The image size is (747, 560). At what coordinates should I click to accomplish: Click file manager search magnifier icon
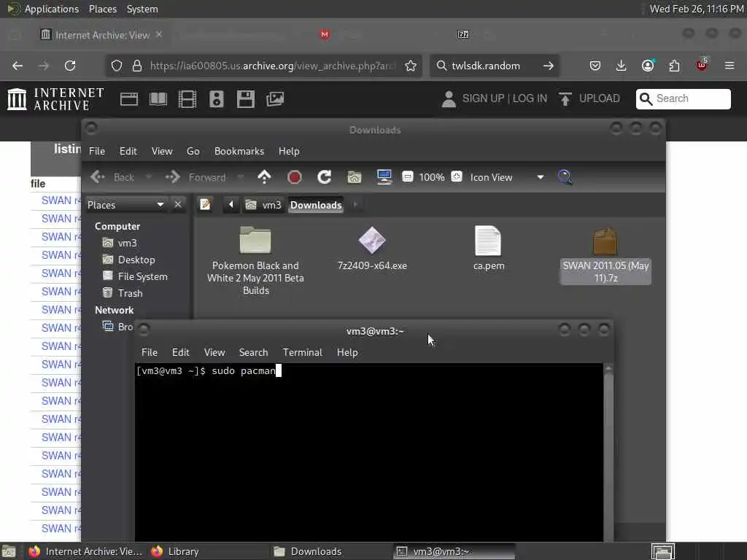[565, 177]
